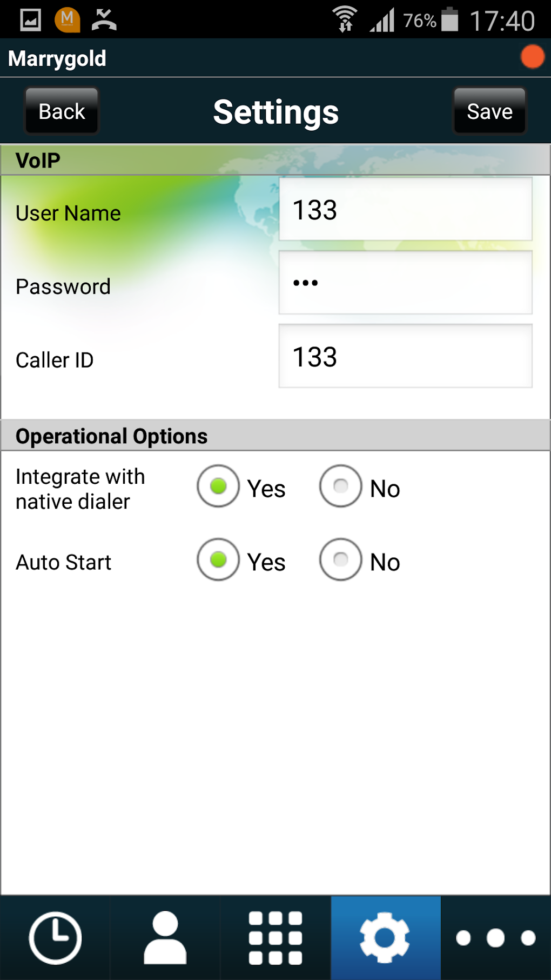Tap the missed call status bar icon

point(104,20)
